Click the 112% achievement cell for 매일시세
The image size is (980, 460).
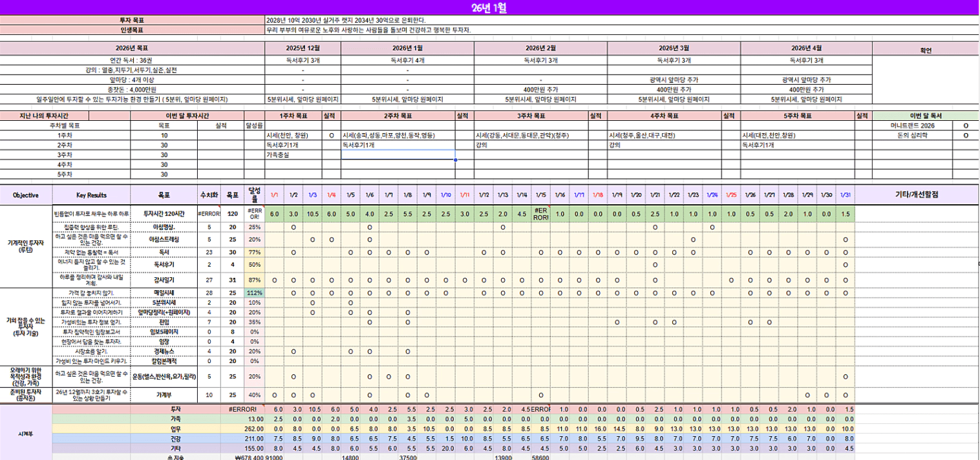254,293
